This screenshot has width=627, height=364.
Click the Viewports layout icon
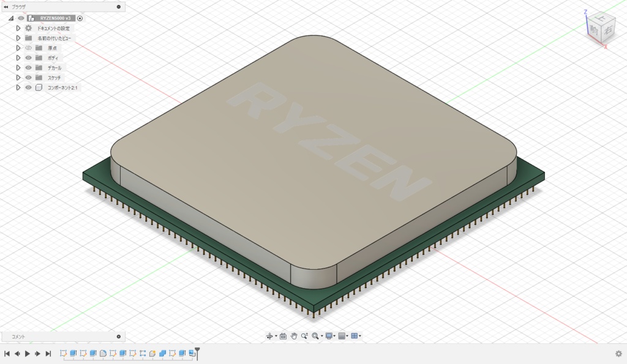tap(355, 336)
